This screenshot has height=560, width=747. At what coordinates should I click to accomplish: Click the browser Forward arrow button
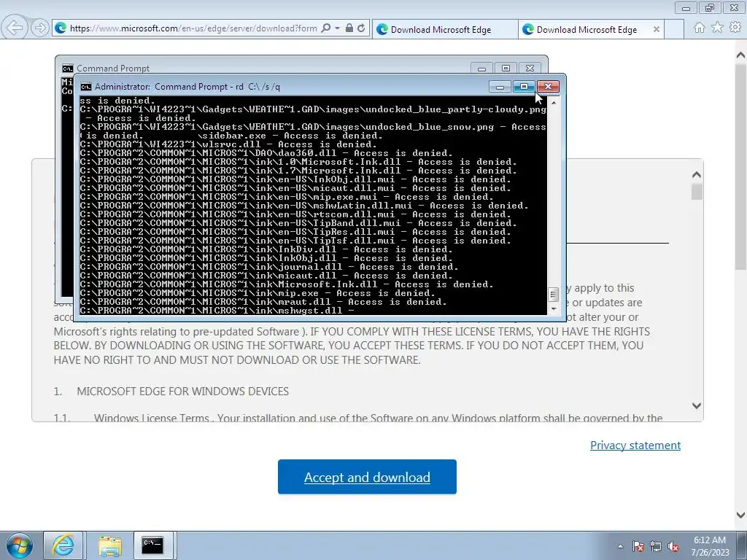pyautogui.click(x=40, y=28)
